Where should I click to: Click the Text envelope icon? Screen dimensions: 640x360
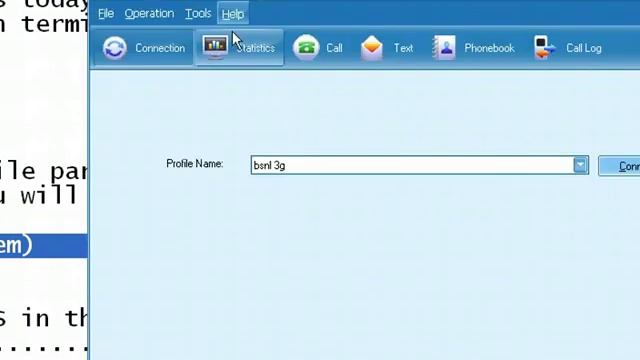tap(371, 48)
